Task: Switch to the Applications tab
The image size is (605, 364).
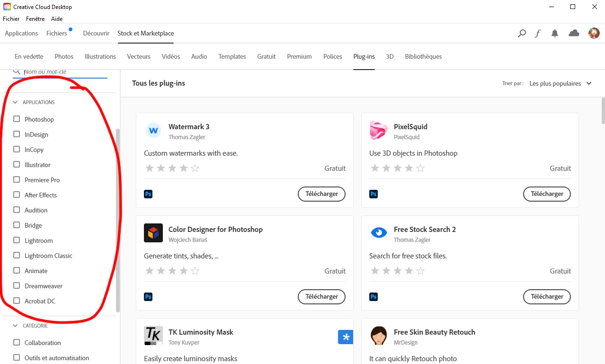Action: tap(21, 33)
